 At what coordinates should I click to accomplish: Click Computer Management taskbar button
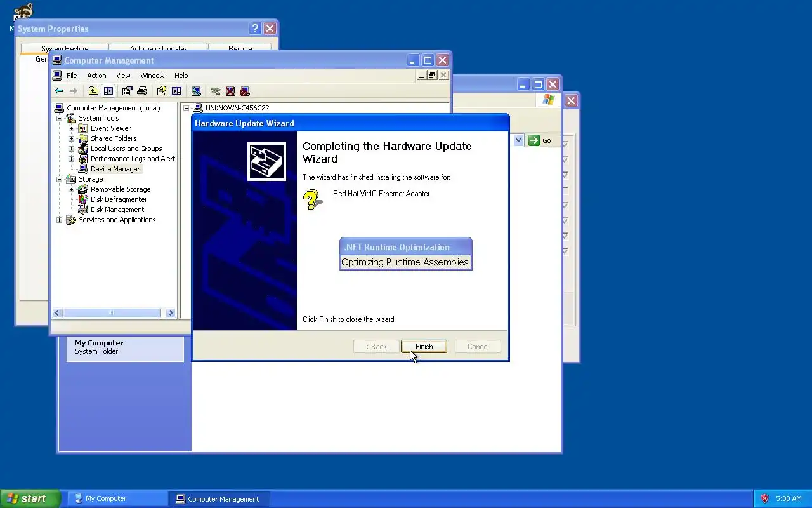click(x=219, y=498)
